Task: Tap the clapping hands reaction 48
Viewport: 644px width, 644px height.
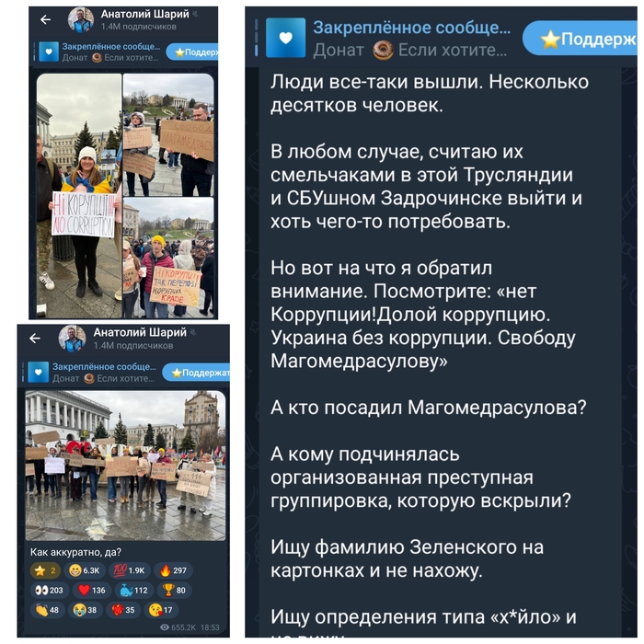Action: click(47, 610)
